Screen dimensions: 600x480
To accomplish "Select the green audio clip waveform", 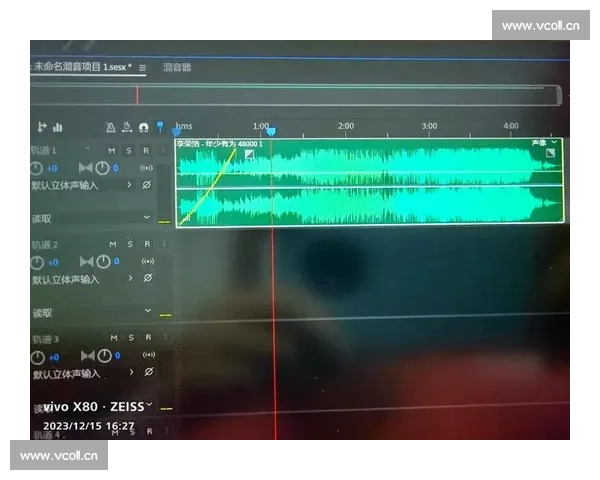I will [x=400, y=185].
